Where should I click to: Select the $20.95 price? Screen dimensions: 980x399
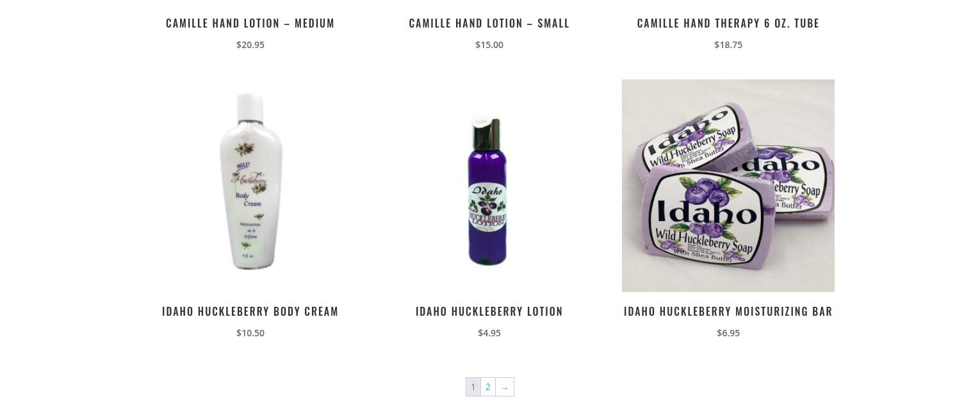click(x=250, y=45)
